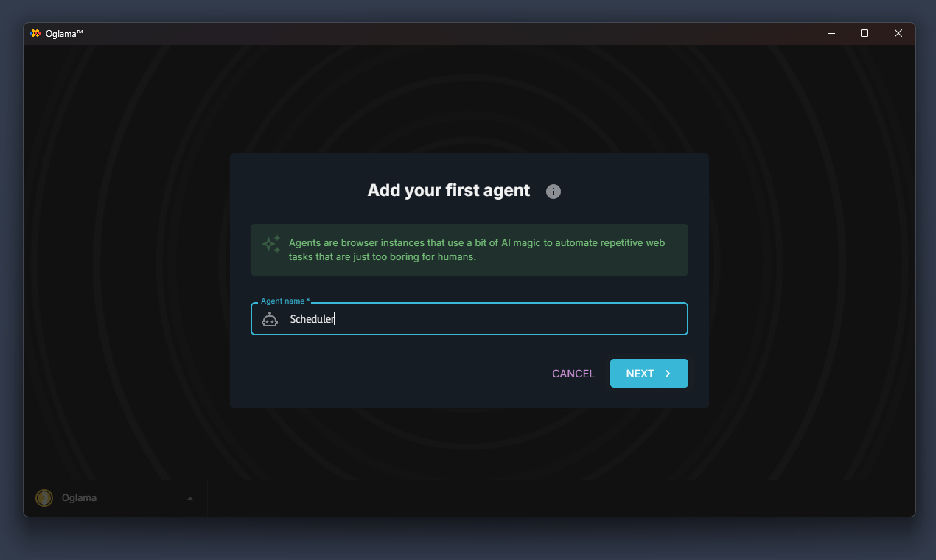Click CANCEL to dismiss the dialog
Viewport: 936px width, 560px height.
pos(573,373)
